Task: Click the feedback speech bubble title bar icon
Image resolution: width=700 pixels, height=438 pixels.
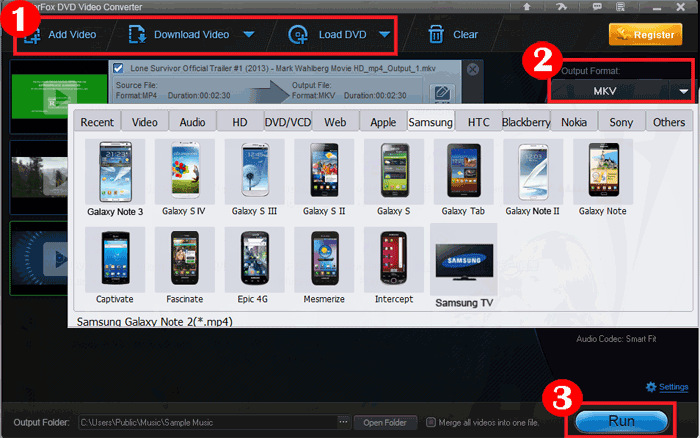Action: [x=597, y=6]
